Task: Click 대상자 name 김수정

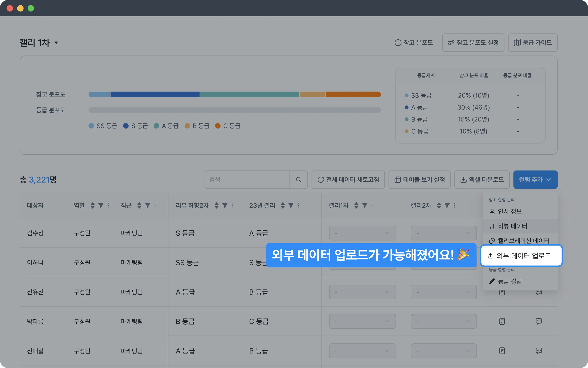Action: (x=35, y=233)
